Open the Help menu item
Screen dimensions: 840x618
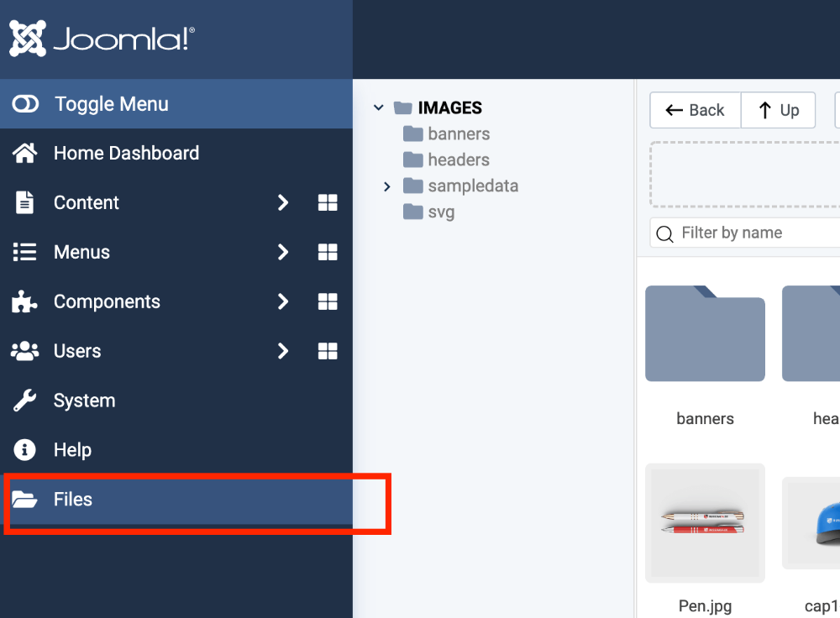click(x=72, y=451)
